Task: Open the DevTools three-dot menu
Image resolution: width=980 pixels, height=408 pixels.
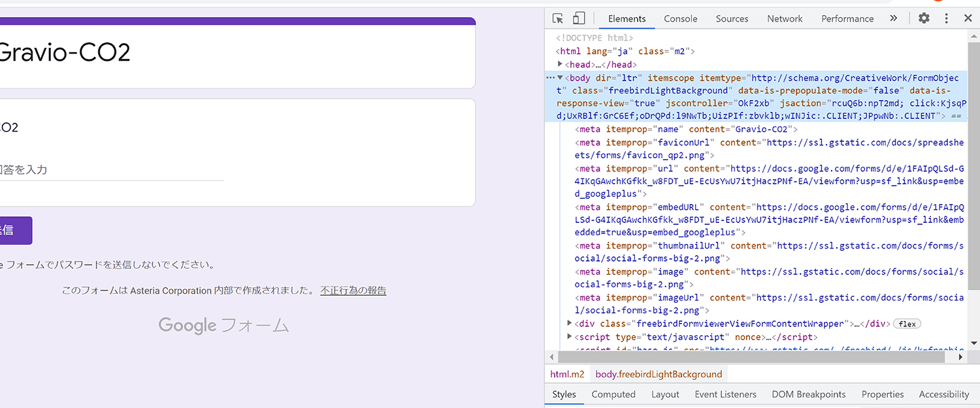Action: pyautogui.click(x=946, y=18)
